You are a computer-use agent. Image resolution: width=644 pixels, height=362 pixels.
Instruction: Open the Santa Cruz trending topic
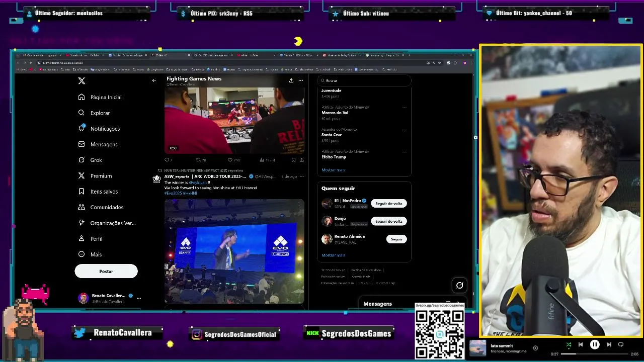[x=332, y=135]
